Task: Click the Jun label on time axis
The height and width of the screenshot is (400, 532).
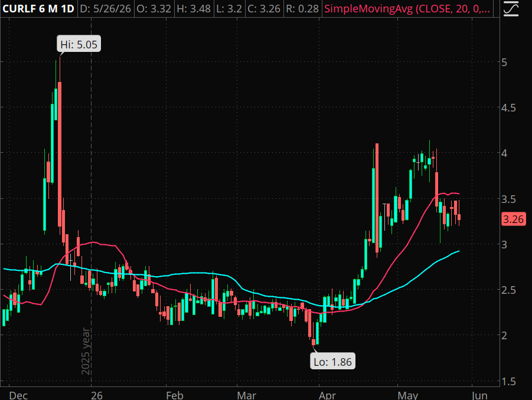Action: pyautogui.click(x=480, y=395)
